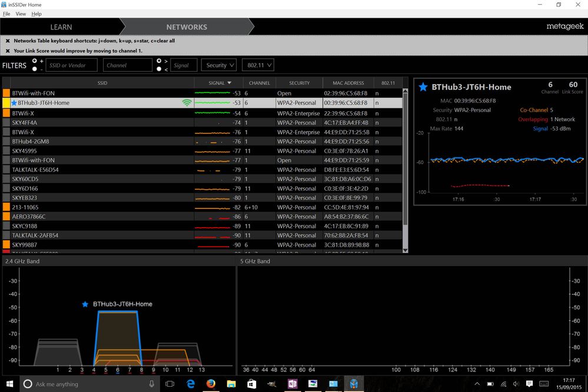Click the gray swatch of the SKY4FF4A row
Viewport: 588px width, 392px height.
(6, 122)
